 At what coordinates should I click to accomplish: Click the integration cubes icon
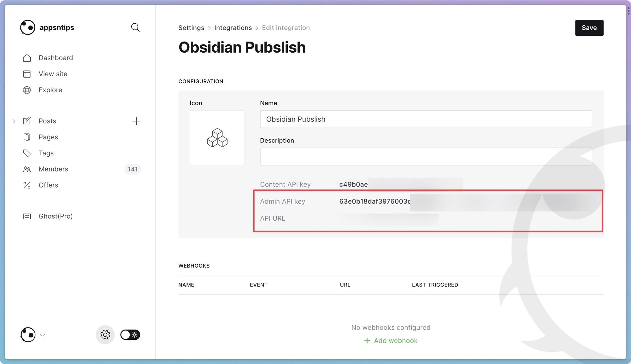point(217,138)
